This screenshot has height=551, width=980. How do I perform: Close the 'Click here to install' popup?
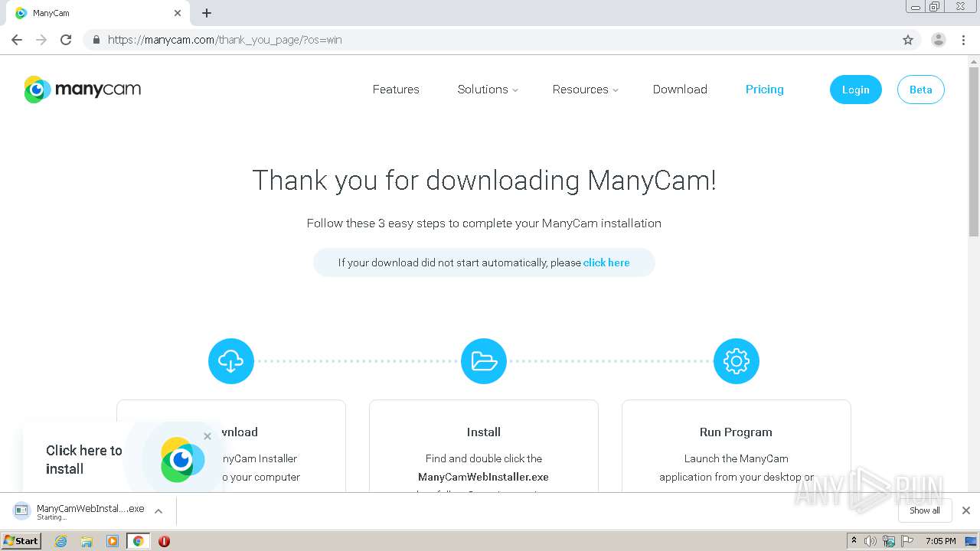(207, 436)
